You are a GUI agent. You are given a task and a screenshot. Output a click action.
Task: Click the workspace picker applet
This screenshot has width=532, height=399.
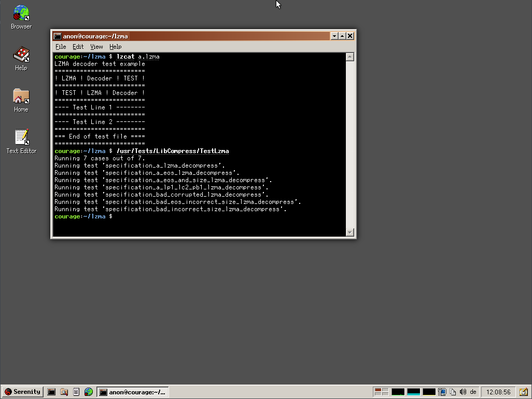(x=381, y=392)
